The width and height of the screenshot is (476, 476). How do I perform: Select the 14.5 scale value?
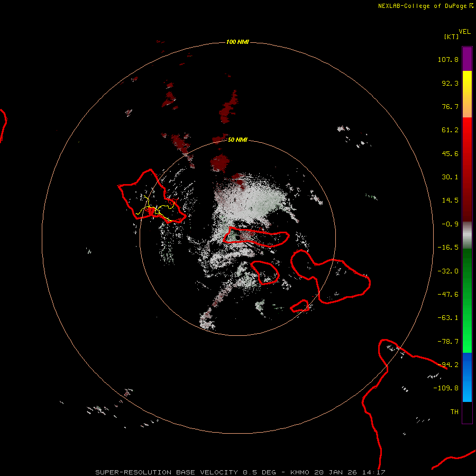pos(450,200)
